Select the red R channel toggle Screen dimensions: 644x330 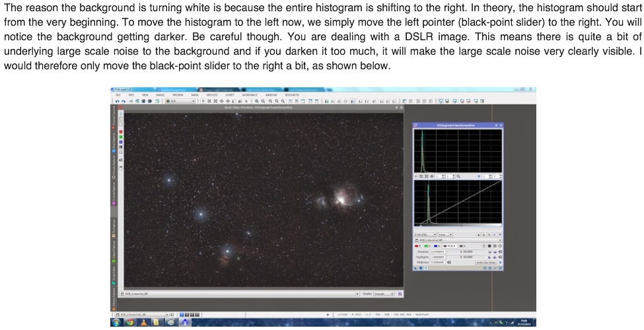418,246
